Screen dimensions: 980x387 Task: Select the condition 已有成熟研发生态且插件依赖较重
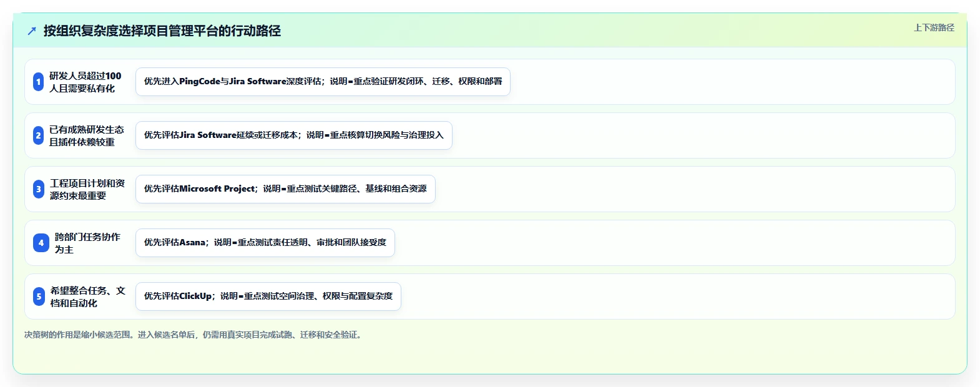click(x=87, y=135)
